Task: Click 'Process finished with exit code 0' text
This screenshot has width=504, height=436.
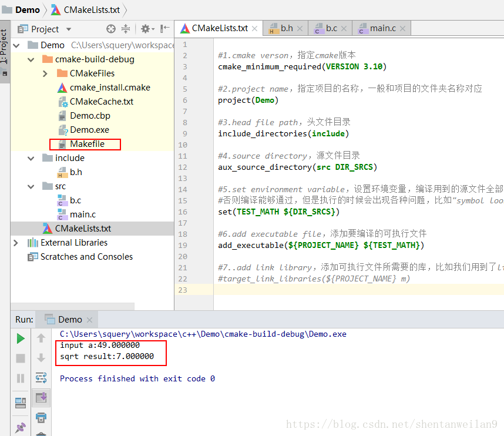Action: click(137, 379)
